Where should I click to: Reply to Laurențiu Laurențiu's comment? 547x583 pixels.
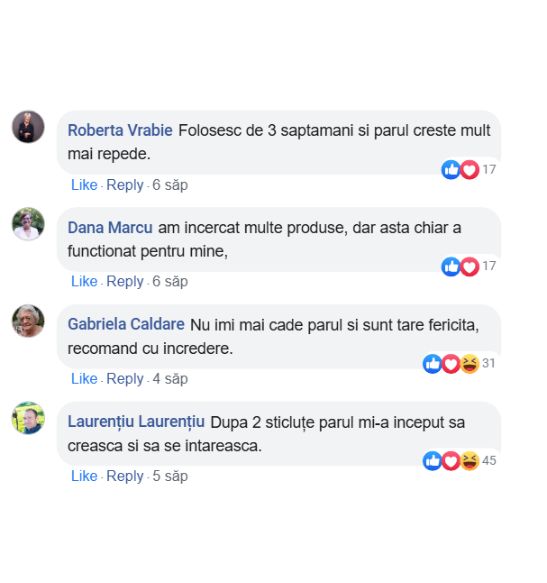click(x=125, y=476)
